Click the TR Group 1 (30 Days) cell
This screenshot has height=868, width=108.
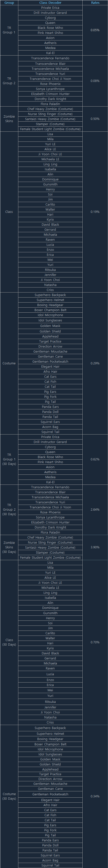click(x=9, y=459)
